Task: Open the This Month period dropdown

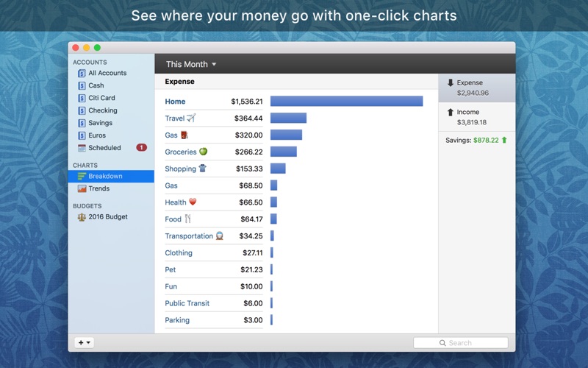Action: [x=191, y=64]
